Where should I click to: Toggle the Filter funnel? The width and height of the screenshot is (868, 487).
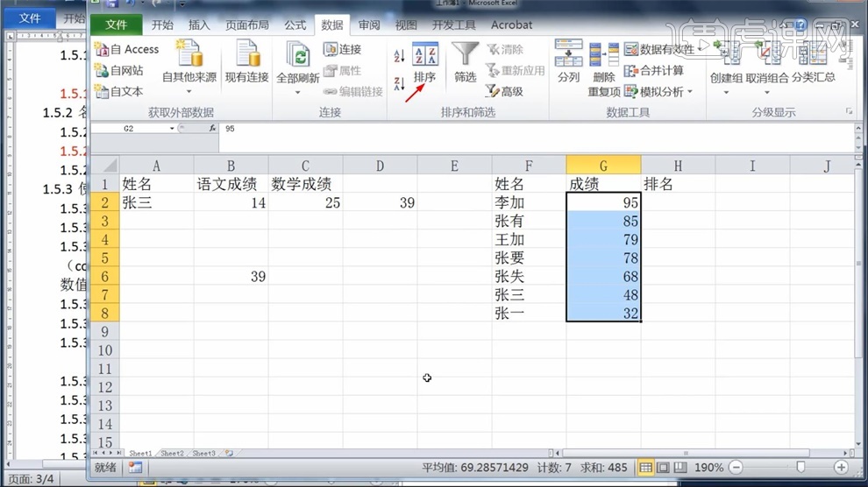tap(465, 62)
